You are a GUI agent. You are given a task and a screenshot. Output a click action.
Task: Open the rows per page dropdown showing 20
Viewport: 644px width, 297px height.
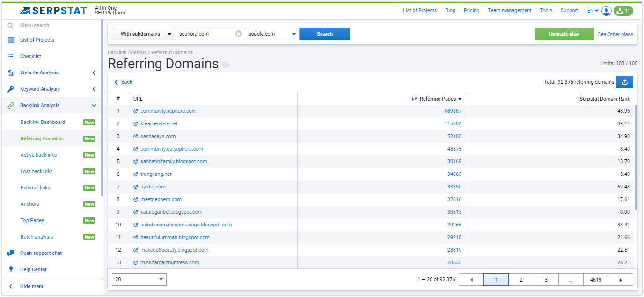point(139,279)
